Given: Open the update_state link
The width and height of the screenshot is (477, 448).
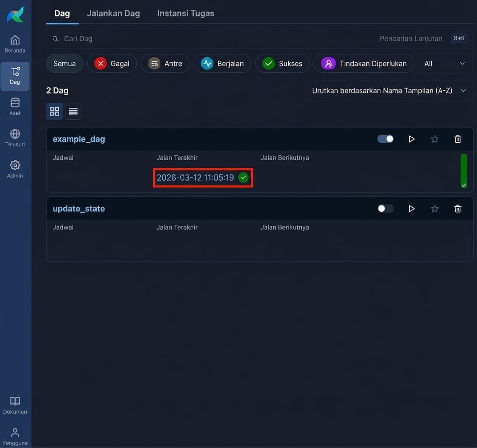Looking at the screenshot, I should pyautogui.click(x=79, y=209).
